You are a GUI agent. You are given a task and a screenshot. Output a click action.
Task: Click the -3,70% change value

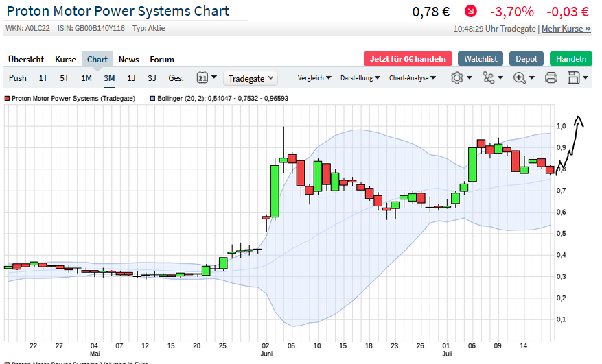click(512, 12)
